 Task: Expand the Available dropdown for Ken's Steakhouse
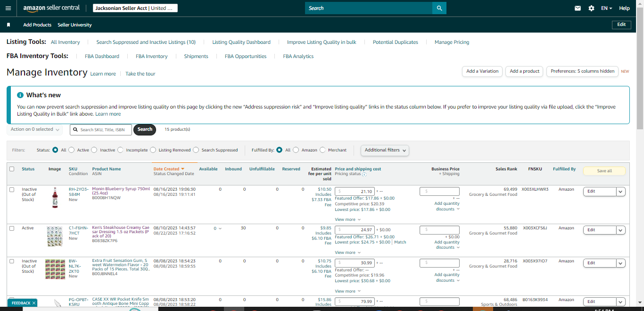click(217, 228)
